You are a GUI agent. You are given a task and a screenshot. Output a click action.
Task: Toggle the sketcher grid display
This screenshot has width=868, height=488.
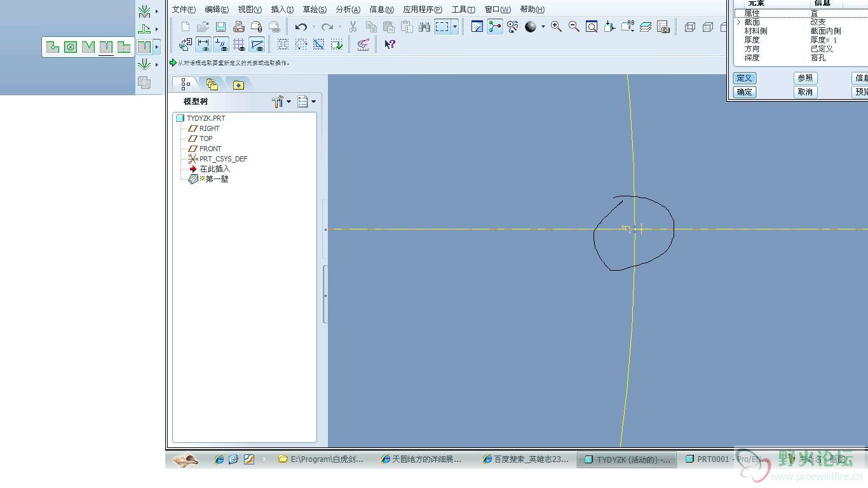click(x=239, y=44)
